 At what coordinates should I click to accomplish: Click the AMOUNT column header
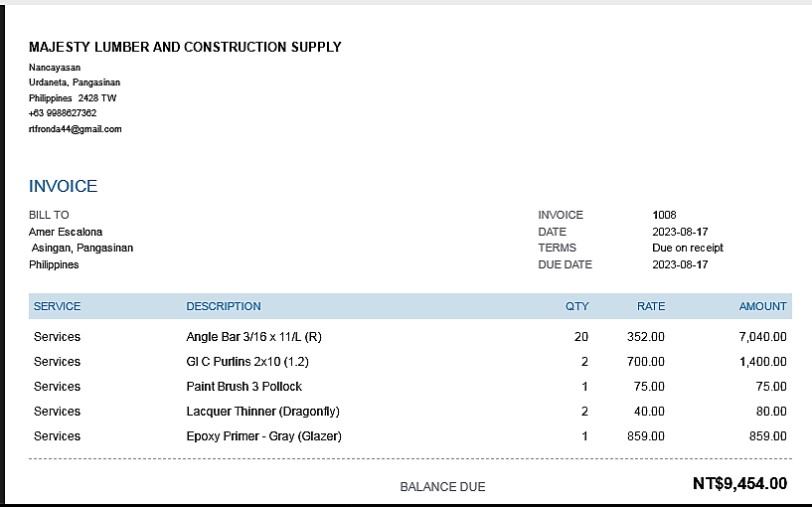pyautogui.click(x=762, y=306)
